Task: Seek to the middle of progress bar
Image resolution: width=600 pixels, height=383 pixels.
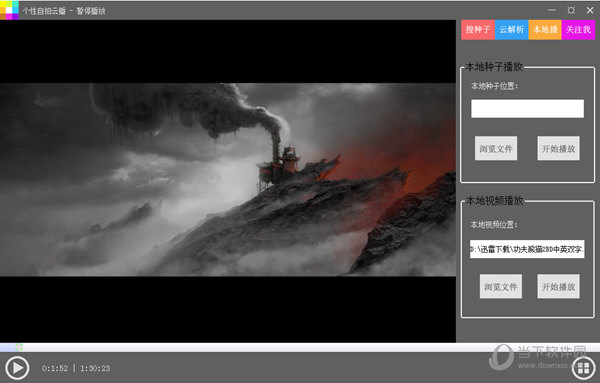Action: tap(300, 347)
